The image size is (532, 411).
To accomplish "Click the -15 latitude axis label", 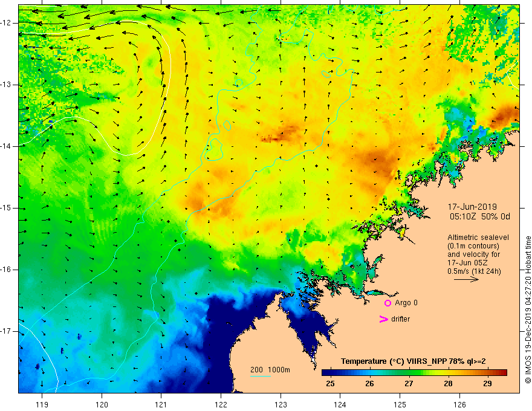I will point(7,208).
